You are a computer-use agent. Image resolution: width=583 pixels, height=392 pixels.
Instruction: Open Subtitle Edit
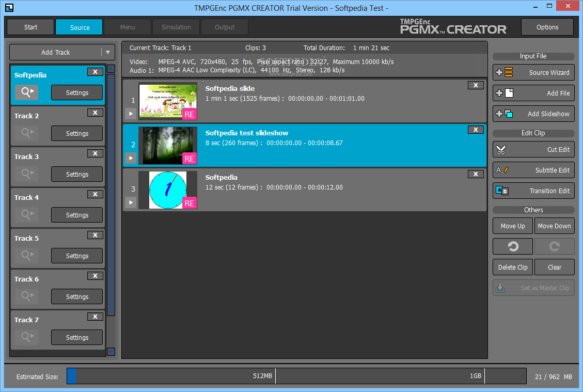click(x=533, y=170)
